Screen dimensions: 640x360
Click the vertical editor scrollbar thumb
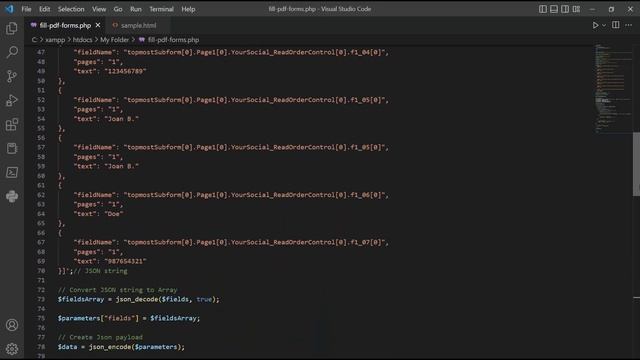[x=636, y=163]
